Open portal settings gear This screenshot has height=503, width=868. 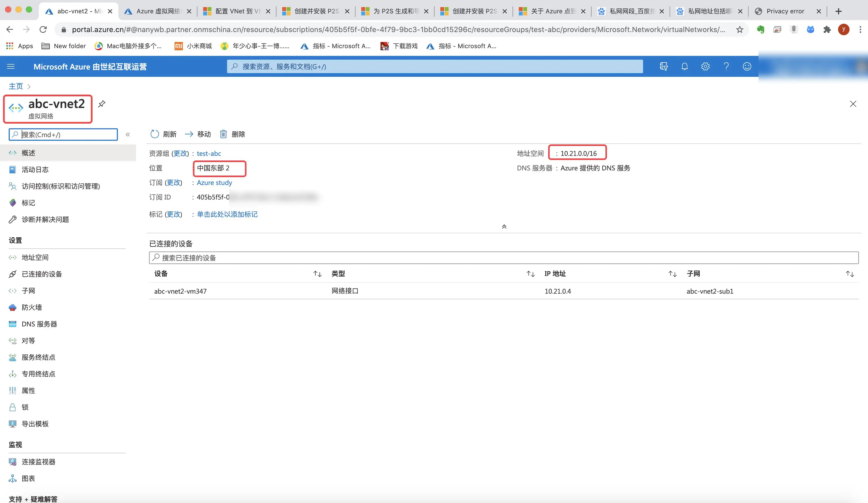coord(705,66)
